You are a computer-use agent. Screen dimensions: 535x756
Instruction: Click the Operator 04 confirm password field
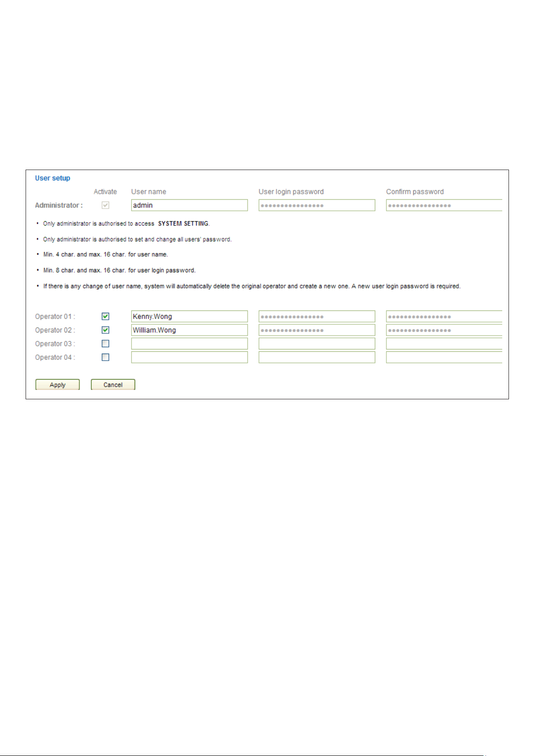pyautogui.click(x=444, y=357)
